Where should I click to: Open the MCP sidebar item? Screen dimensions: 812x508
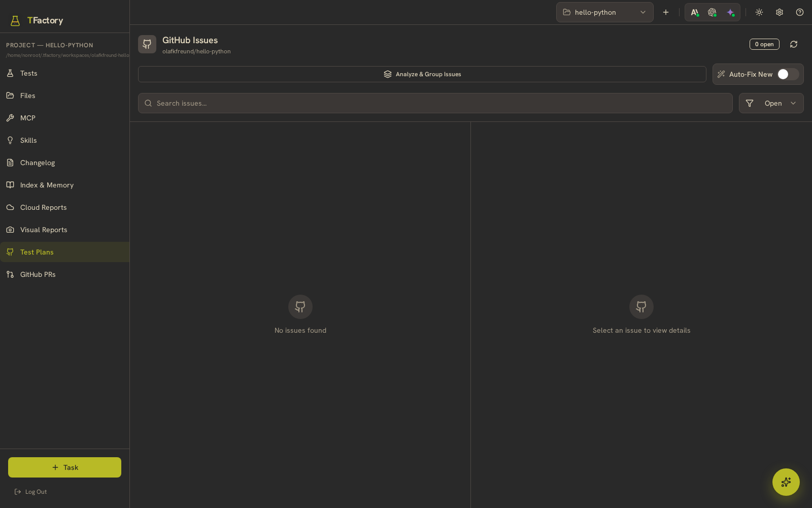point(64,118)
